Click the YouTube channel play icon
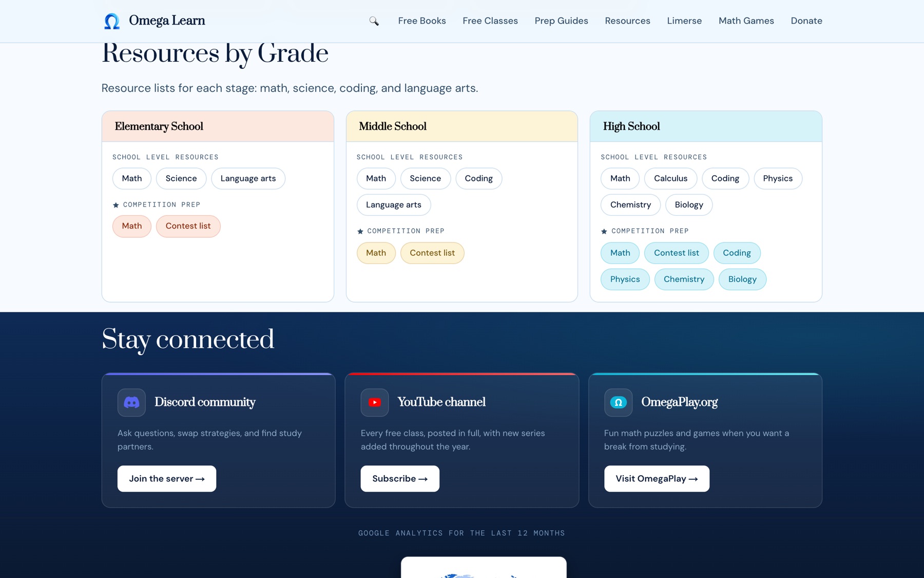 [375, 402]
